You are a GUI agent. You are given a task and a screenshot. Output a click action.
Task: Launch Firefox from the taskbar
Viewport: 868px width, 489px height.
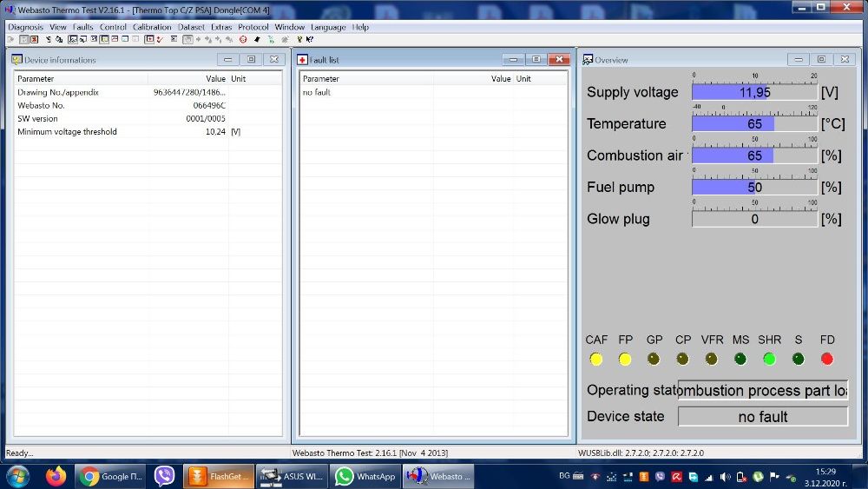click(x=56, y=476)
